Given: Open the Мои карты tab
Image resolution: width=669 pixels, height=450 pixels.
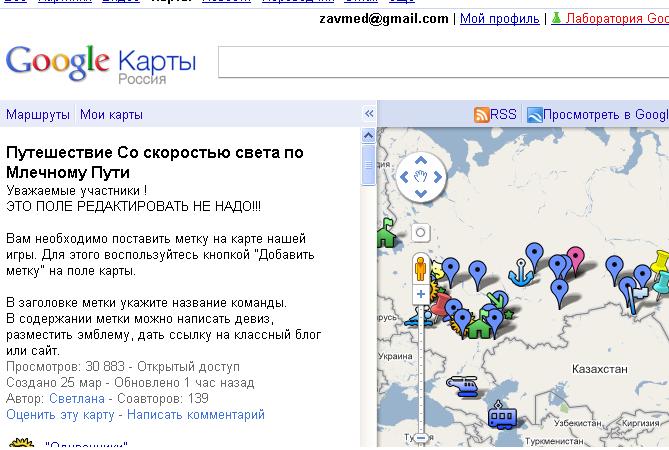Looking at the screenshot, I should pos(111,115).
